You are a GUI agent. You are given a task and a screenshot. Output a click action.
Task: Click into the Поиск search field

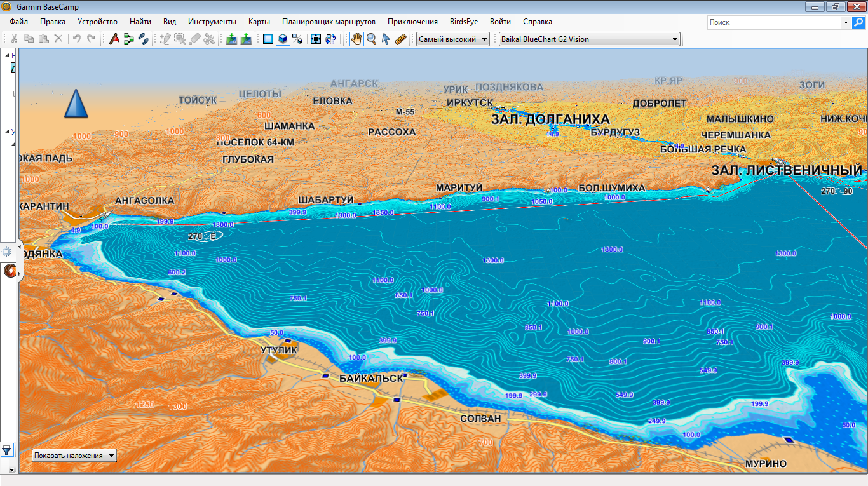click(x=774, y=22)
